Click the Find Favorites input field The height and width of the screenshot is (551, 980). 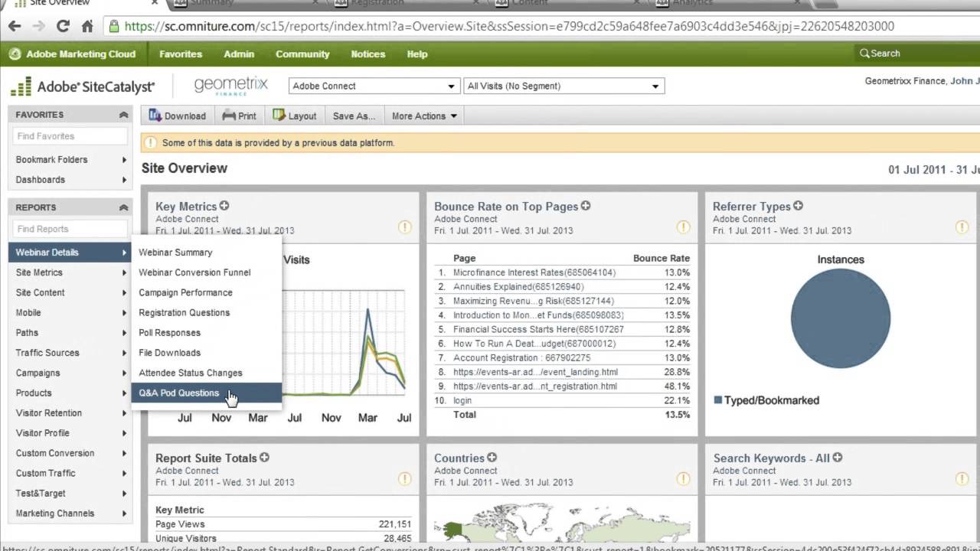tap(70, 136)
